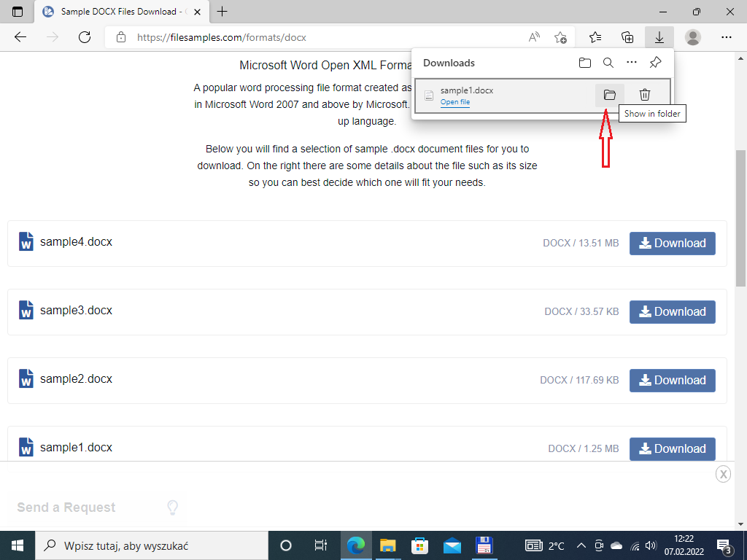This screenshot has width=747, height=560.
Task: Download sample2.docx
Action: (x=672, y=381)
